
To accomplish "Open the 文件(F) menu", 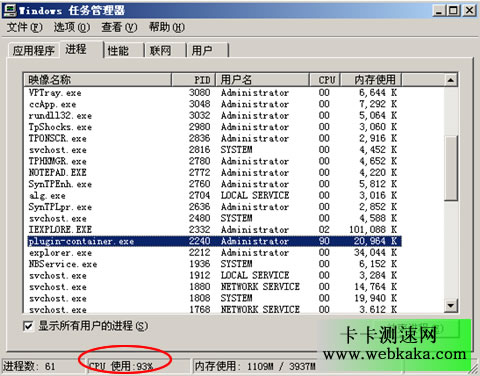I will (24, 27).
